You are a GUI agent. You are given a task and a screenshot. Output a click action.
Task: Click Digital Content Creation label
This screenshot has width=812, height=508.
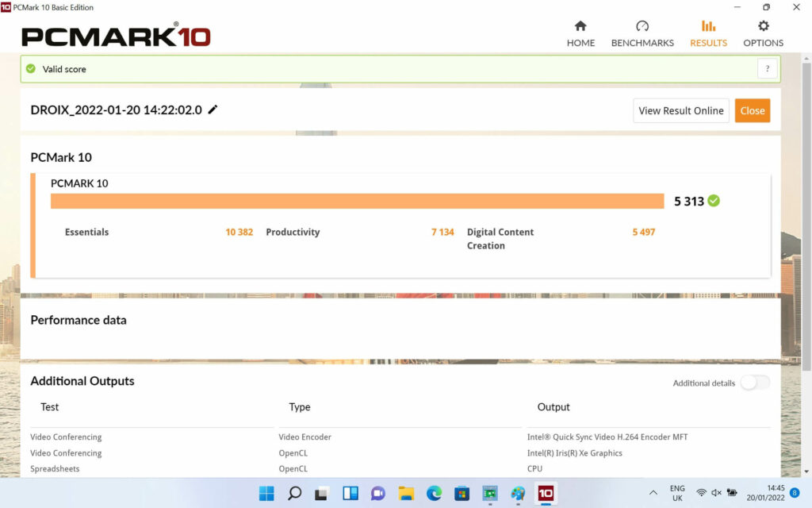pos(500,238)
